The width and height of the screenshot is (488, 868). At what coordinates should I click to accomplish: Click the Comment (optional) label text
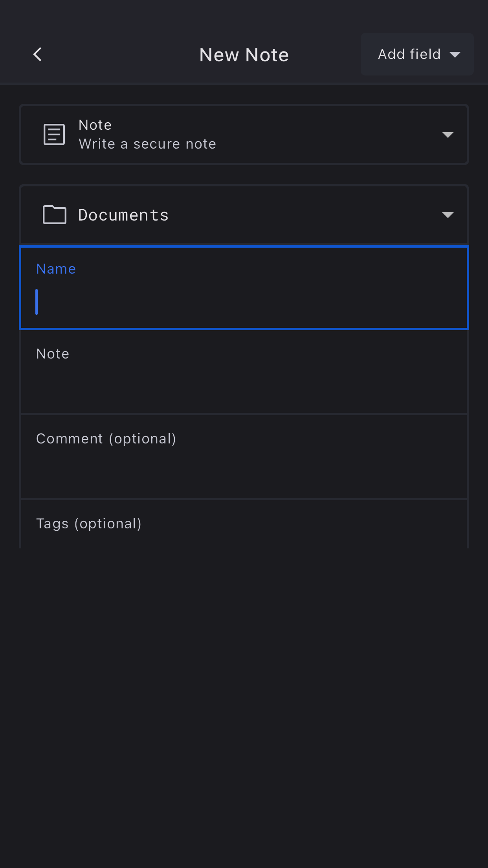106,439
